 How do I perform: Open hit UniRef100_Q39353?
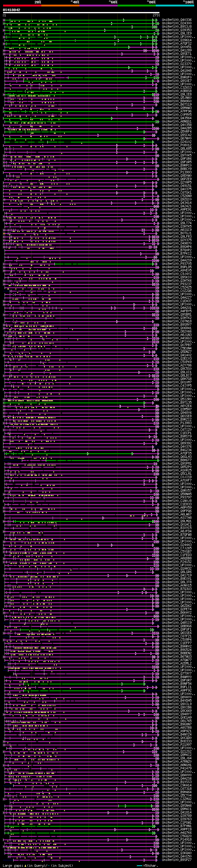pyautogui.click(x=177, y=30)
